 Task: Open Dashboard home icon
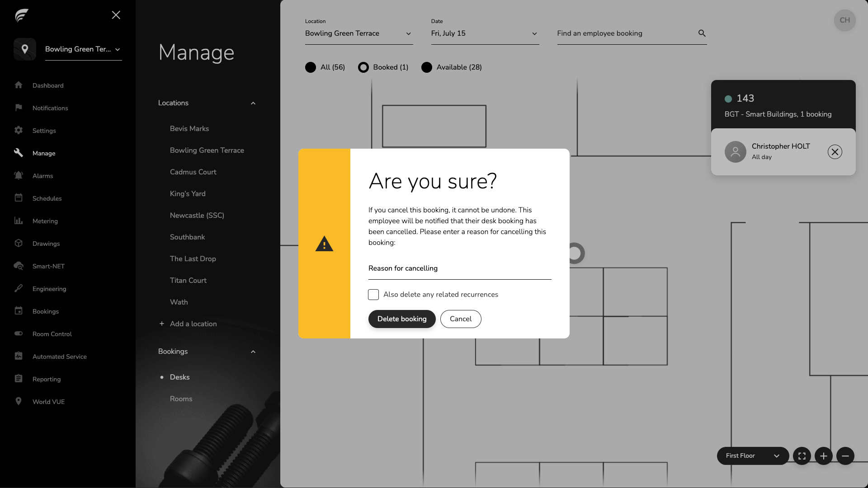click(x=19, y=85)
